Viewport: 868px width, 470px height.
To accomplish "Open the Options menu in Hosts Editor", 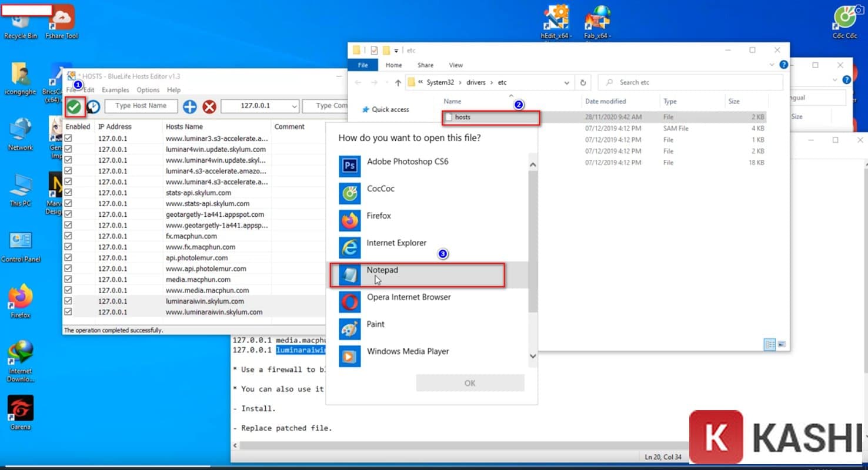I will (x=148, y=90).
